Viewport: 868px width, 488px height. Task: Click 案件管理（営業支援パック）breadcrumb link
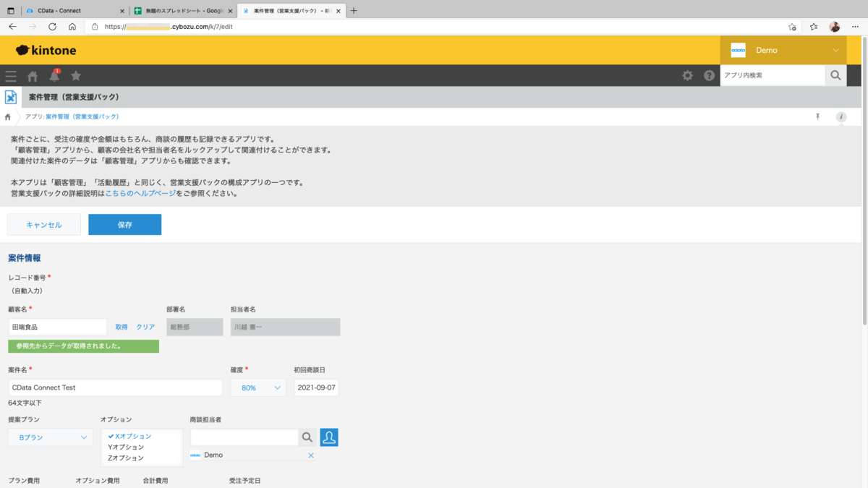click(x=82, y=116)
